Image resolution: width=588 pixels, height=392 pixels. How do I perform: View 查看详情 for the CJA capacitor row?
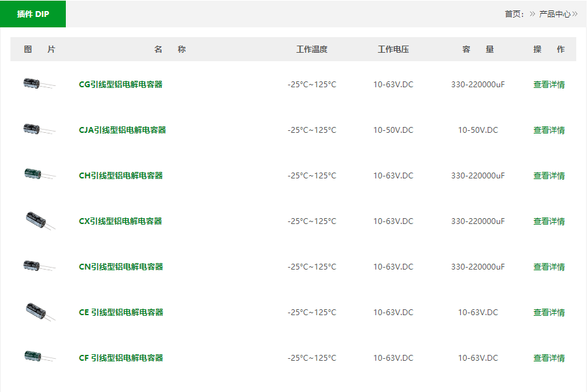[549, 130]
